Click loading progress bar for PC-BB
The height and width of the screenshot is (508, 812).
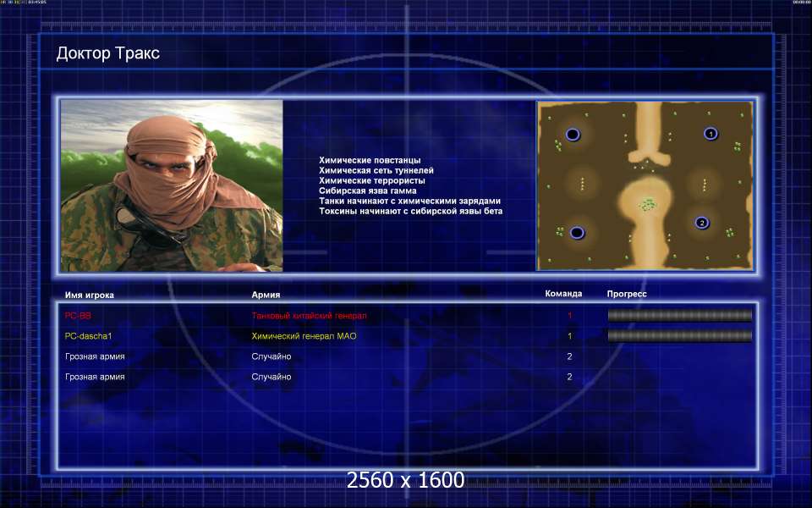pos(679,315)
